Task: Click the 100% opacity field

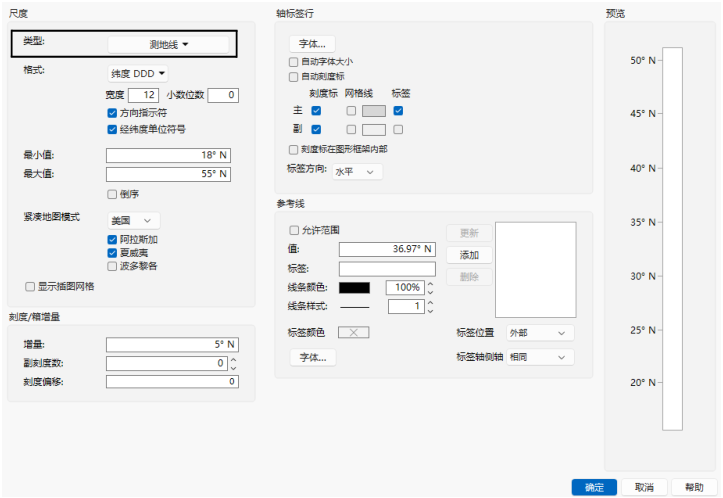Action: pyautogui.click(x=405, y=288)
